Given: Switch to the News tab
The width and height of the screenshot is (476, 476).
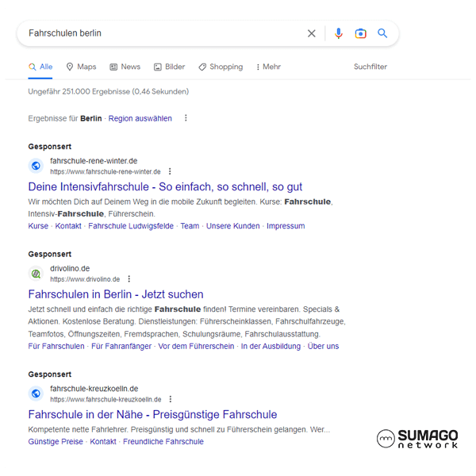Looking at the screenshot, I should [125, 67].
